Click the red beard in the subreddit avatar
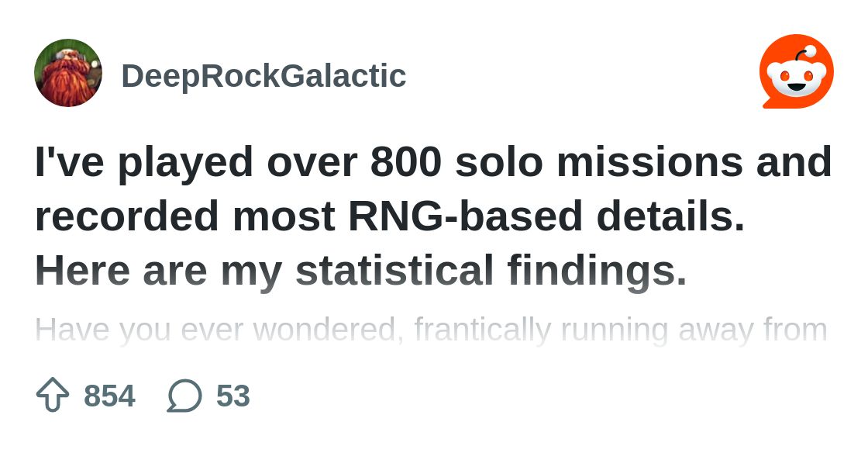The image size is (868, 453). pyautogui.click(x=67, y=85)
